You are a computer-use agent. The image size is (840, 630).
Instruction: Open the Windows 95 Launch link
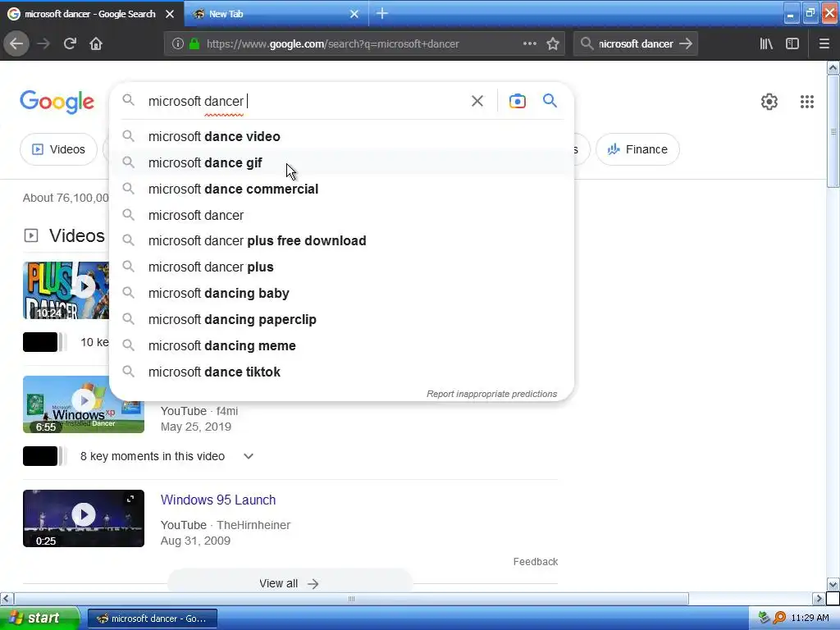tap(218, 500)
